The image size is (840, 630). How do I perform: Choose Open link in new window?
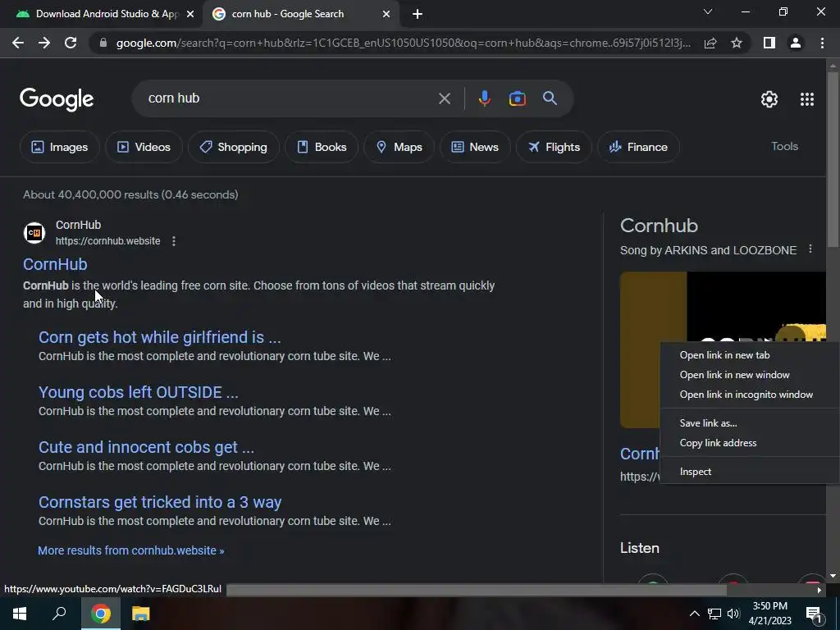tap(750, 375)
